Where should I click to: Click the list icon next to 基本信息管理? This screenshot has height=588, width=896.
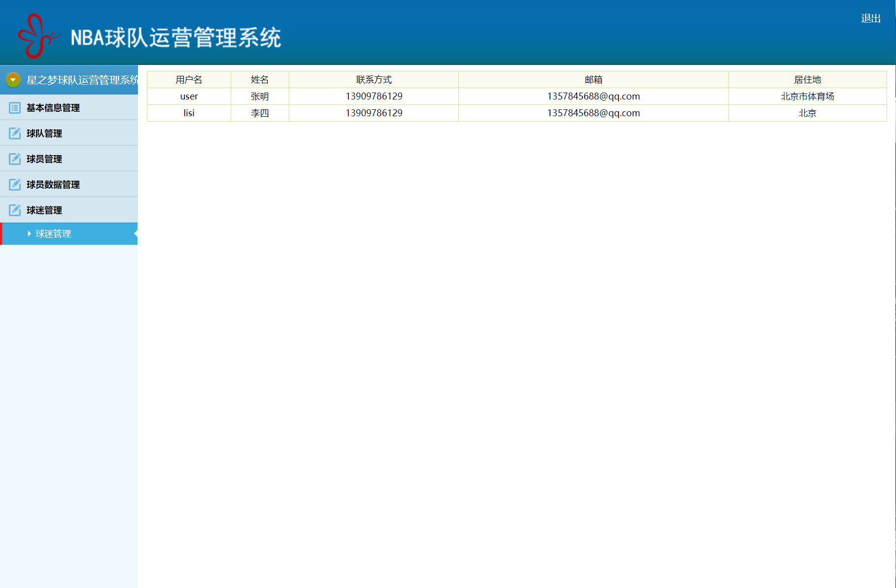pos(14,107)
